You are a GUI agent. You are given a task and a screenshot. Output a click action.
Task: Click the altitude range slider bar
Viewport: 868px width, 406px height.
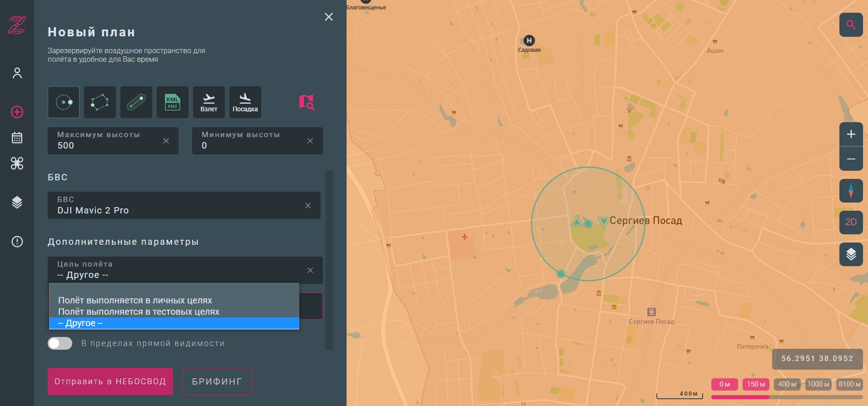pyautogui.click(x=787, y=397)
